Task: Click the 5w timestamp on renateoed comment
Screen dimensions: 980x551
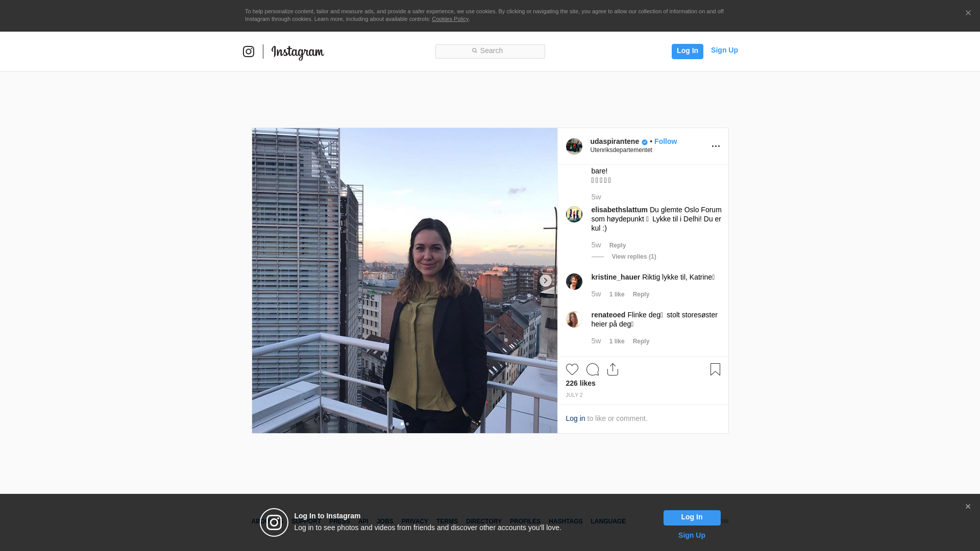Action: pos(596,341)
